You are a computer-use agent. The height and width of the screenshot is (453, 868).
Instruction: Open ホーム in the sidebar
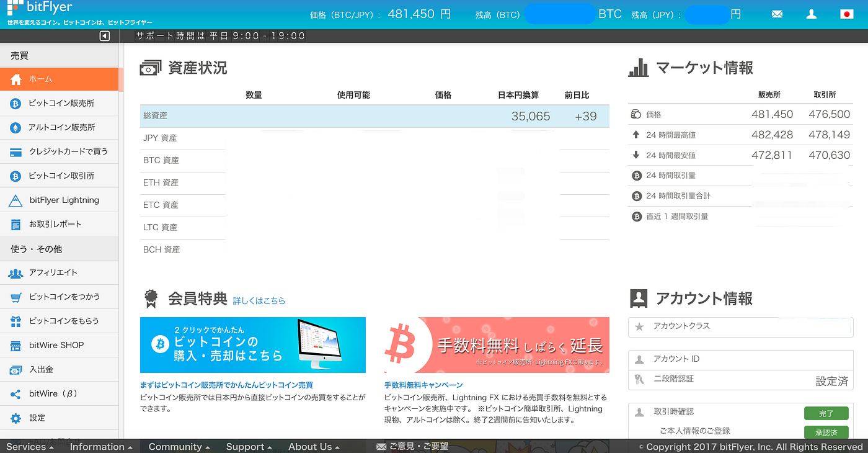tap(59, 79)
